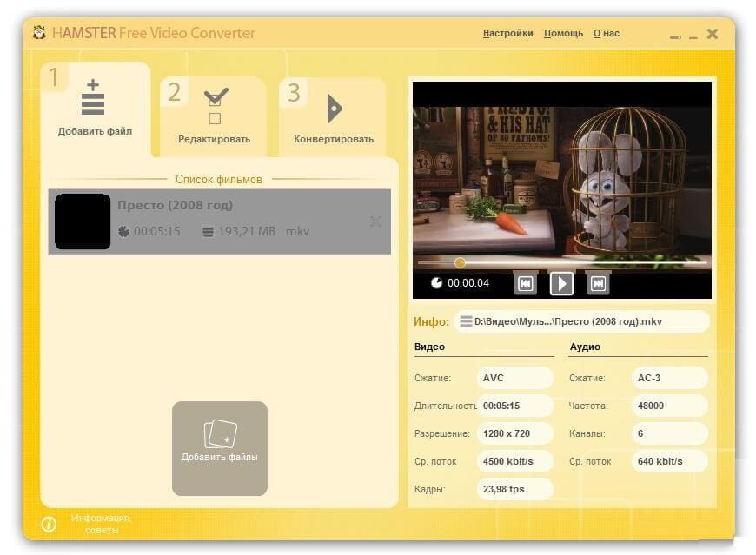Image resolution: width=756 pixels, height=555 pixels.
Task: Remove Престо (2008 год) from film list
Action: [x=375, y=221]
